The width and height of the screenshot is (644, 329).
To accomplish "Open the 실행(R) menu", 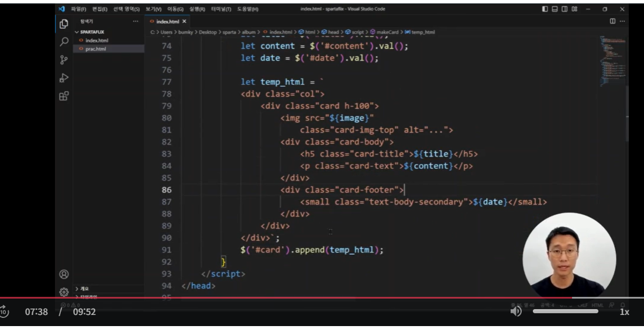I will (197, 9).
